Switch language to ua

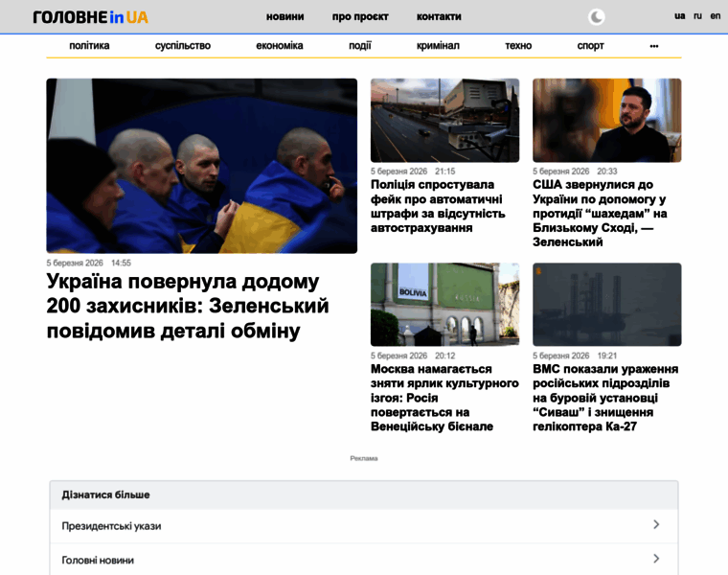pos(679,16)
